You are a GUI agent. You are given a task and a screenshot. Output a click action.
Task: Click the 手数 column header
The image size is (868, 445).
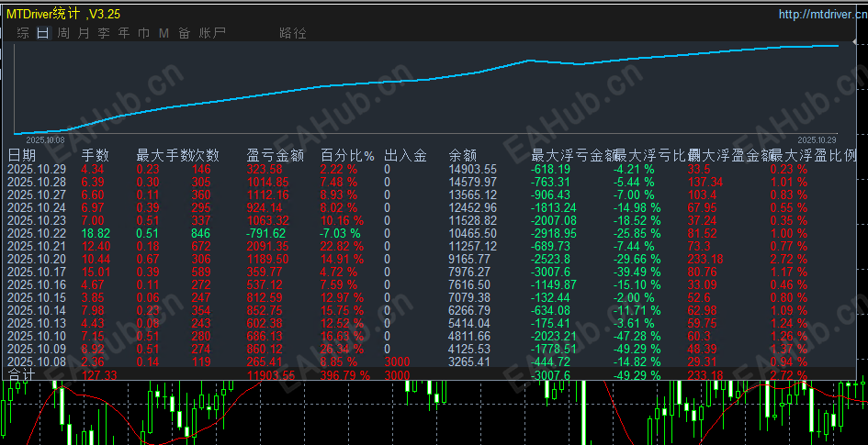click(x=96, y=156)
